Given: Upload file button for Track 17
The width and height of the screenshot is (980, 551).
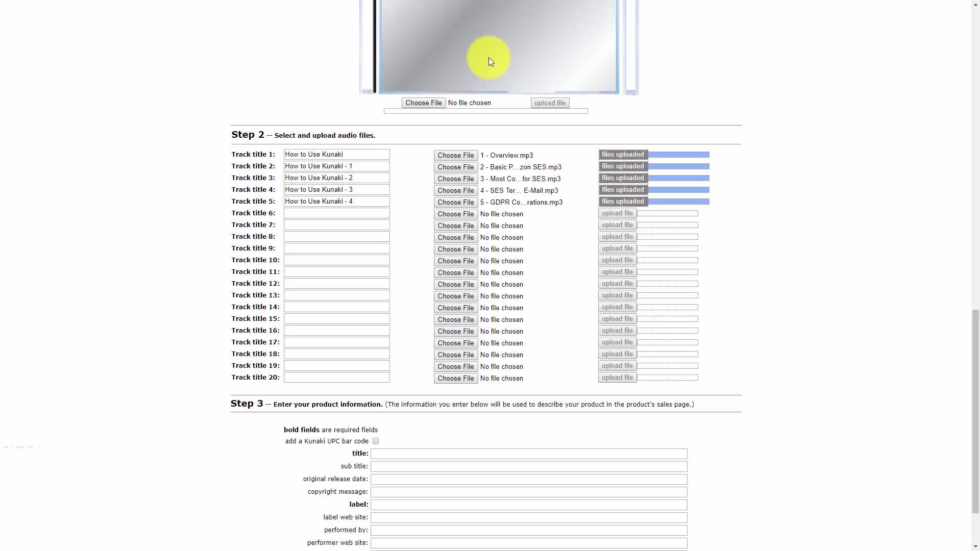Looking at the screenshot, I should pyautogui.click(x=618, y=342).
